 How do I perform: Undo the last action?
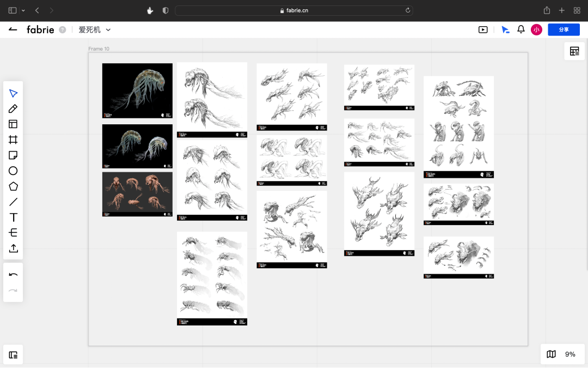pyautogui.click(x=13, y=275)
